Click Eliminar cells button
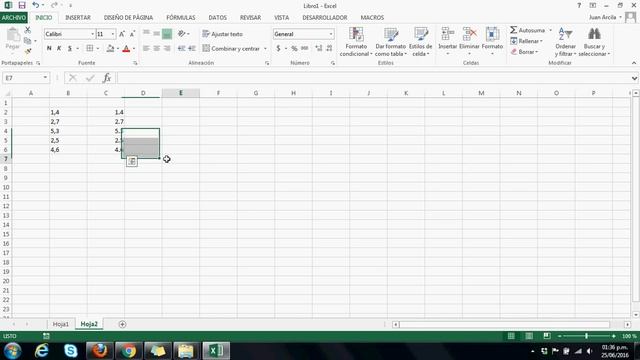Screen dimensions: 640x360 point(469,42)
